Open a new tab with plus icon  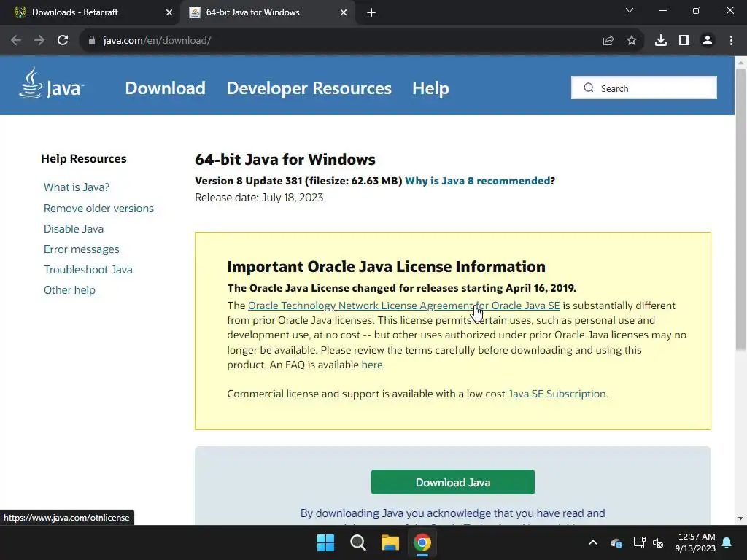(371, 13)
